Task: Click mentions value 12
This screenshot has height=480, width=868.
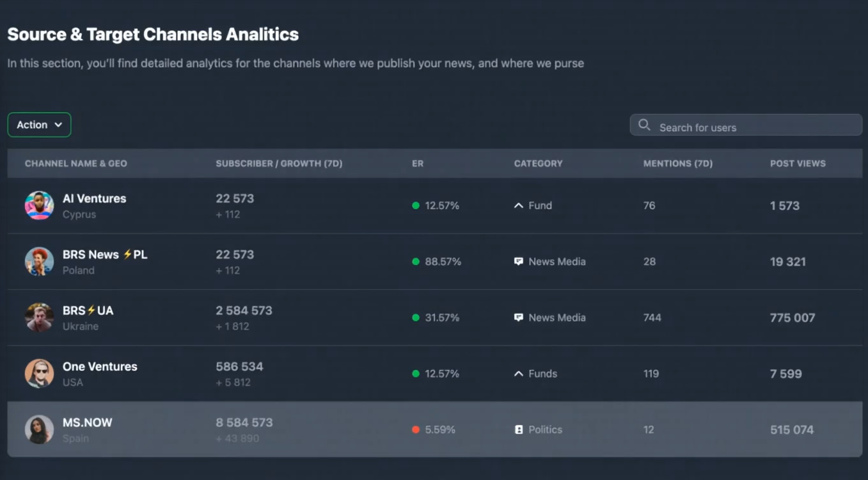Action: [x=649, y=429]
